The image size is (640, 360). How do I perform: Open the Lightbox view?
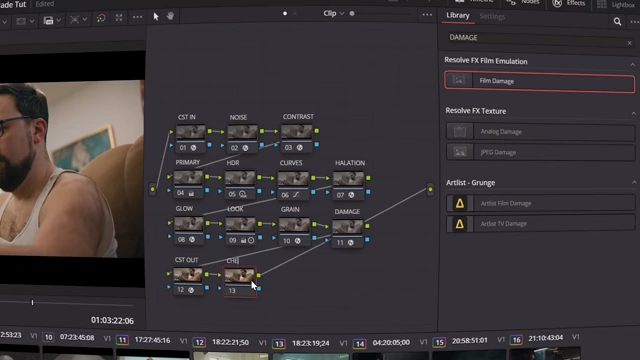(616, 4)
